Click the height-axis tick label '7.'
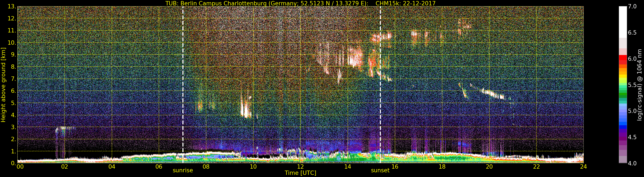Screen dimensions: 644x177 tap(14, 79)
